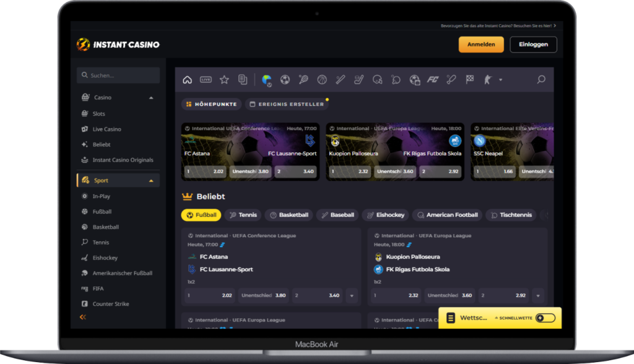This screenshot has width=634, height=364.
Task: Select the checkered flag racing icon
Action: pyautogui.click(x=470, y=80)
